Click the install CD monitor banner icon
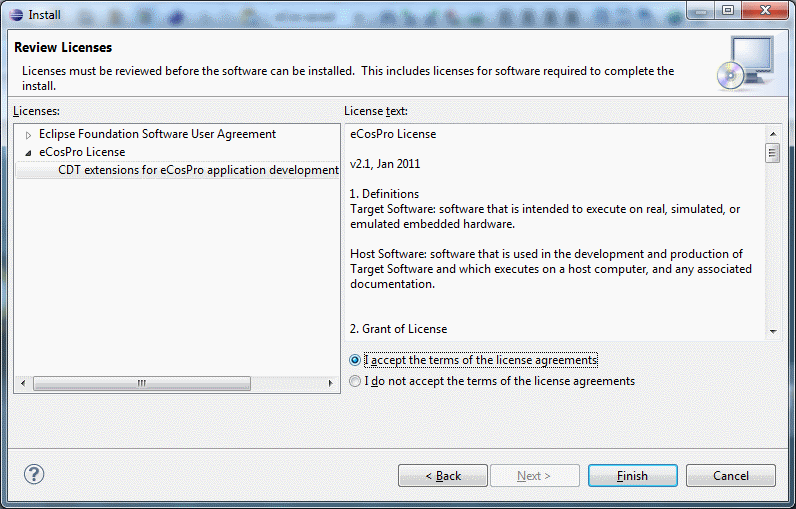The width and height of the screenshot is (796, 509). click(x=745, y=62)
